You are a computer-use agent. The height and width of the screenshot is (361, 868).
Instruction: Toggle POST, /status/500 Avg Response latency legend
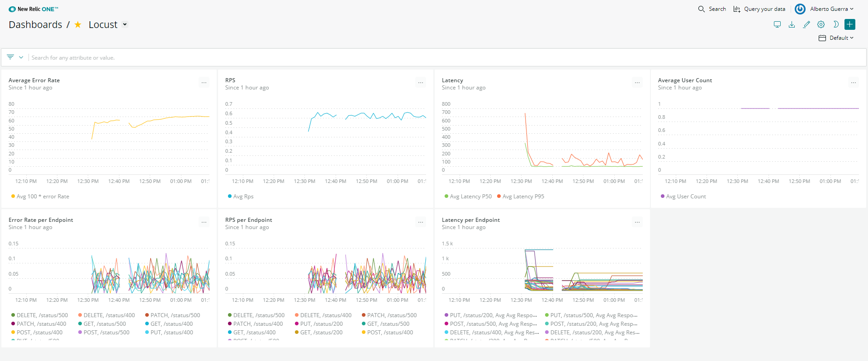tap(491, 324)
